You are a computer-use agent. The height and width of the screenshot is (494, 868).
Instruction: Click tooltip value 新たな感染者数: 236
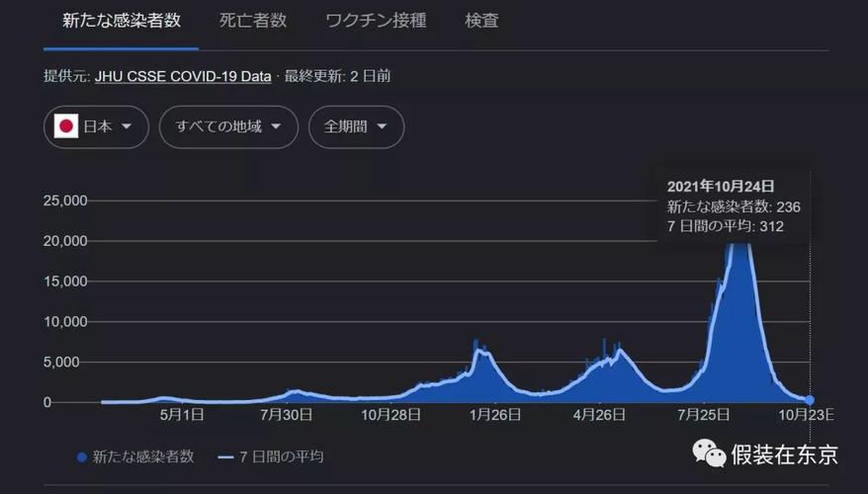734,206
